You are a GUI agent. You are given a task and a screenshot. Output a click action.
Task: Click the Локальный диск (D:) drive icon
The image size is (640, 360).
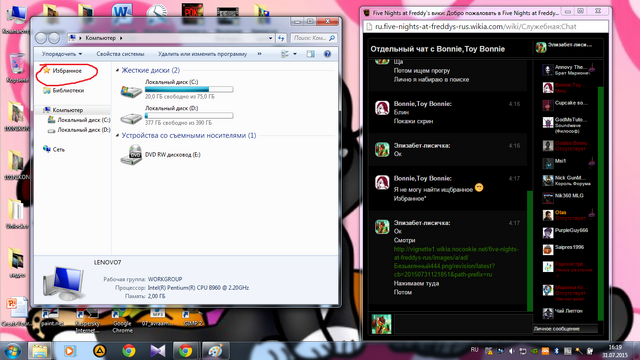131,118
